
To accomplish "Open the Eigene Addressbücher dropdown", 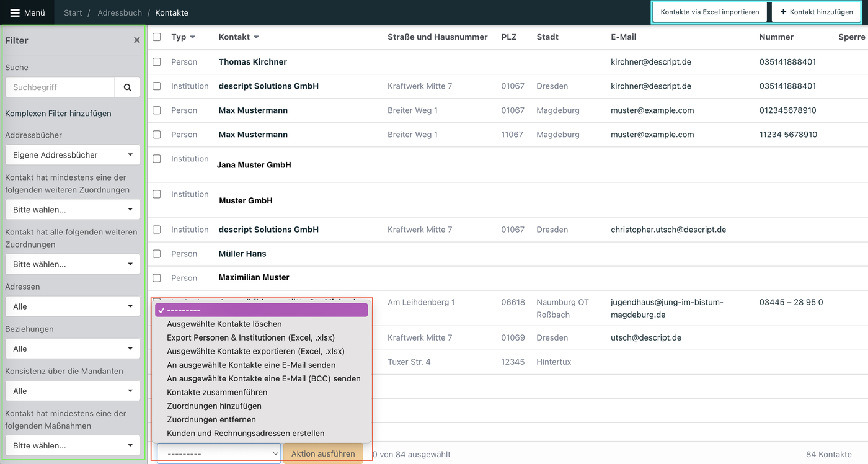I will (72, 154).
